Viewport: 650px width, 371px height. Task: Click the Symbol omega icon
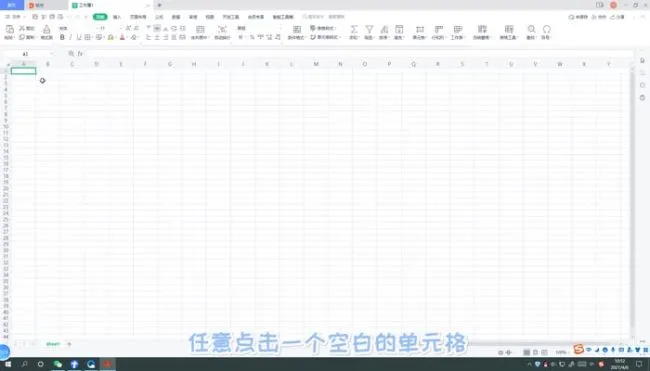(546, 29)
